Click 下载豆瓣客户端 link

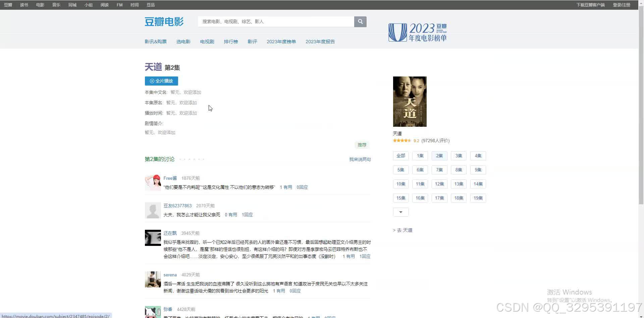pos(591,5)
